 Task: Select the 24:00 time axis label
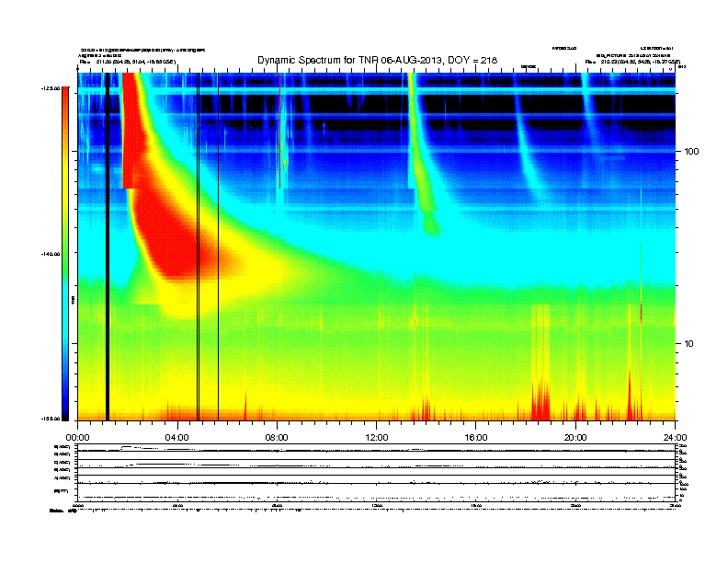(x=675, y=438)
